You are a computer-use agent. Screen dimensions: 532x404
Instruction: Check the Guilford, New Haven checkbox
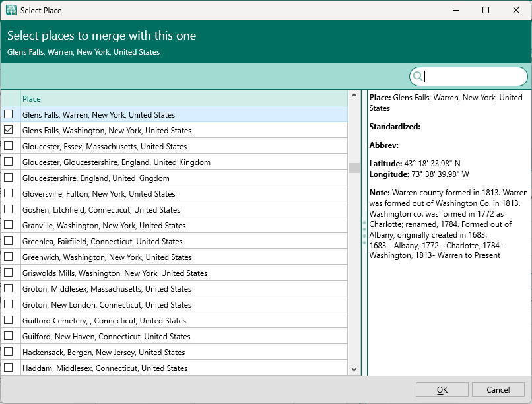coord(9,336)
